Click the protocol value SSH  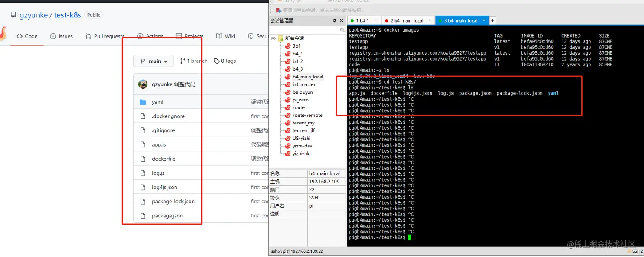click(x=313, y=198)
